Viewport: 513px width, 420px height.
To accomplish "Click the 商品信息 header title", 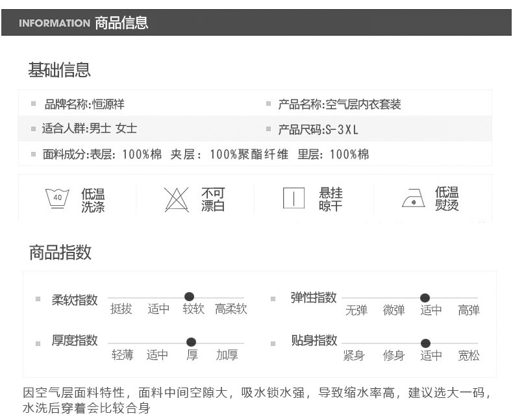I will [x=121, y=23].
